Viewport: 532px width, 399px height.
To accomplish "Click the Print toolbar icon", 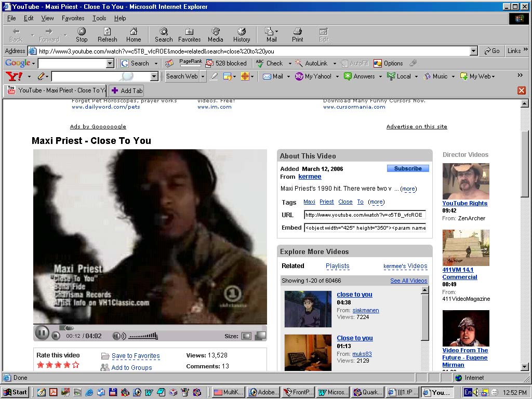I will tap(297, 35).
